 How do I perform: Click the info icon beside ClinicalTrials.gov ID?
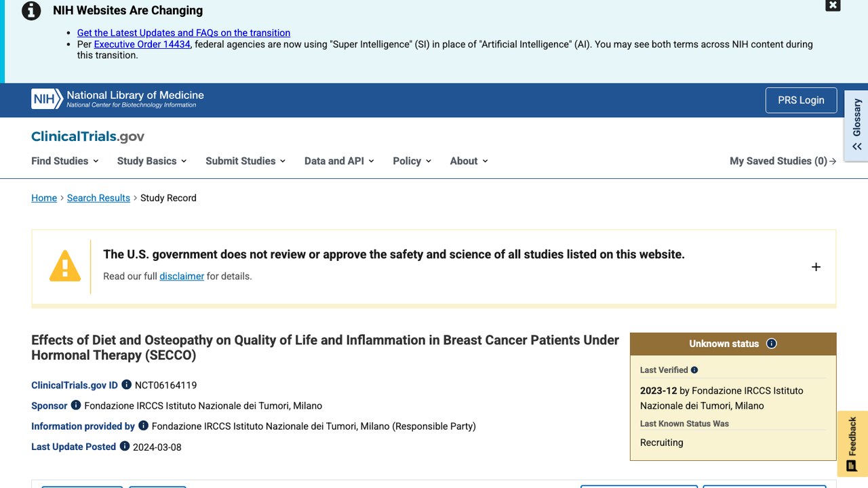[126, 384]
